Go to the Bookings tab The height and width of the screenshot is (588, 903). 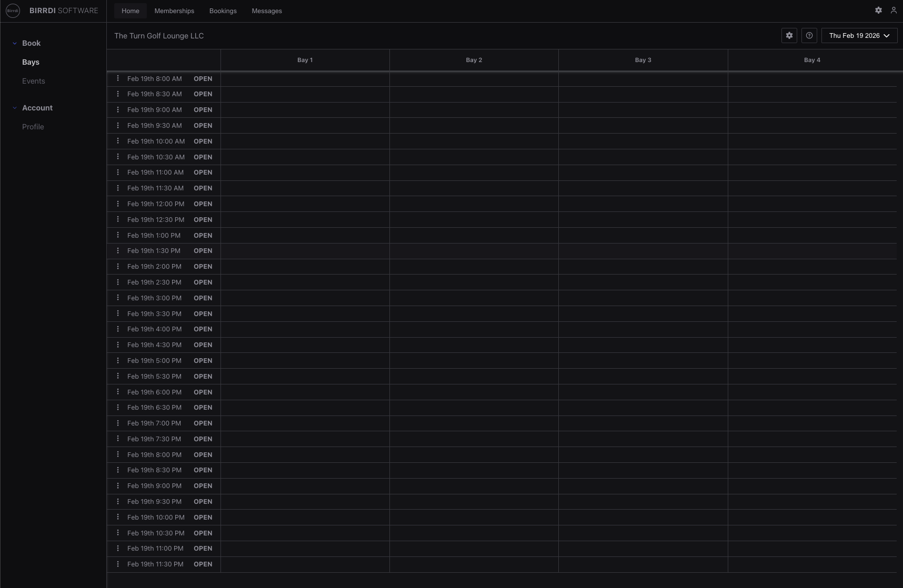coord(223,11)
